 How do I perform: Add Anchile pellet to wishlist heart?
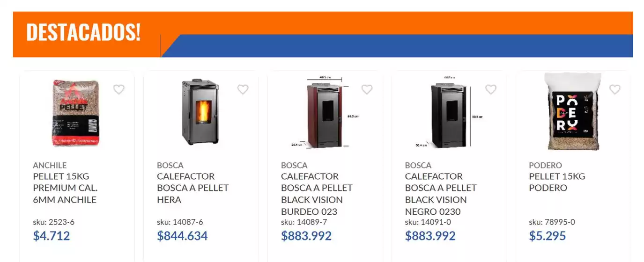coord(119,89)
